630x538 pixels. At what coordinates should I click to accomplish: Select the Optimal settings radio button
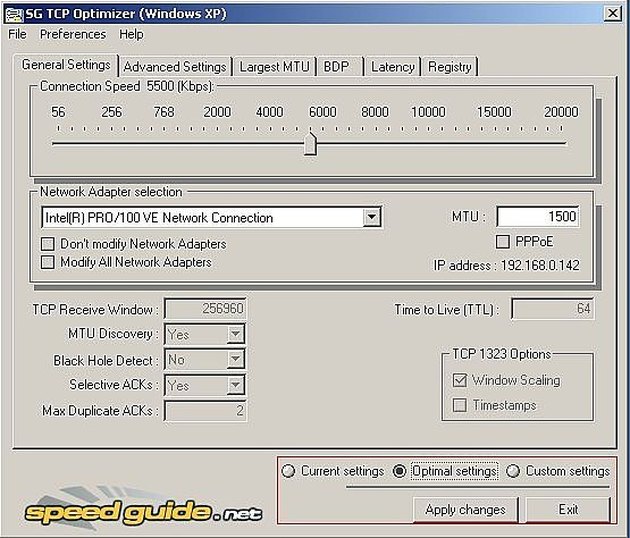[399, 471]
